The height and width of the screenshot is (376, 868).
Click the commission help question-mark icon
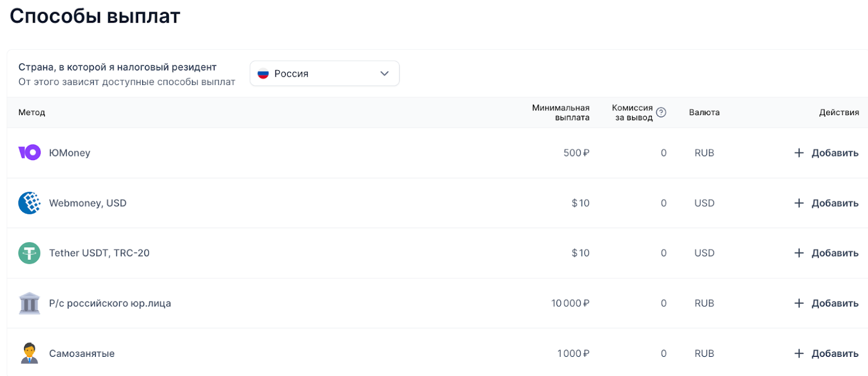(661, 112)
